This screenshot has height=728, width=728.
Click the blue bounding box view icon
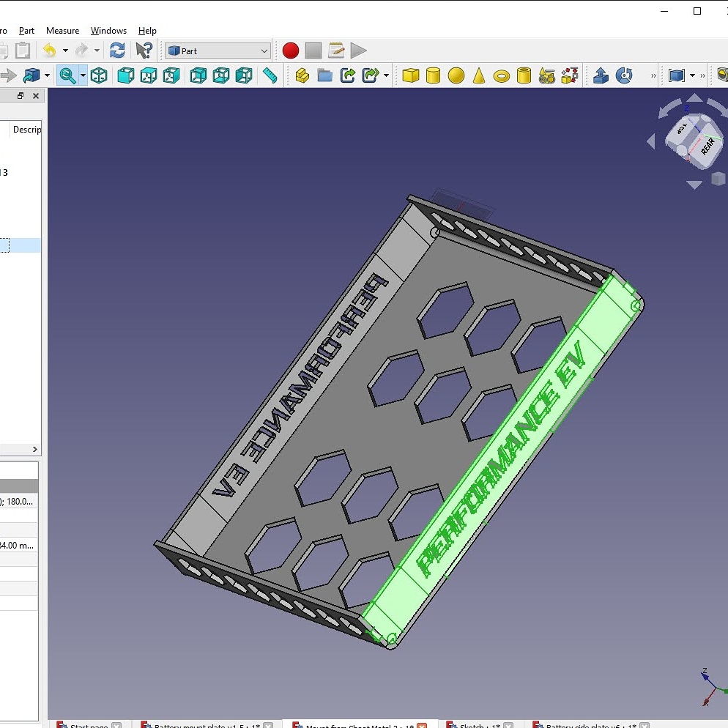[677, 75]
